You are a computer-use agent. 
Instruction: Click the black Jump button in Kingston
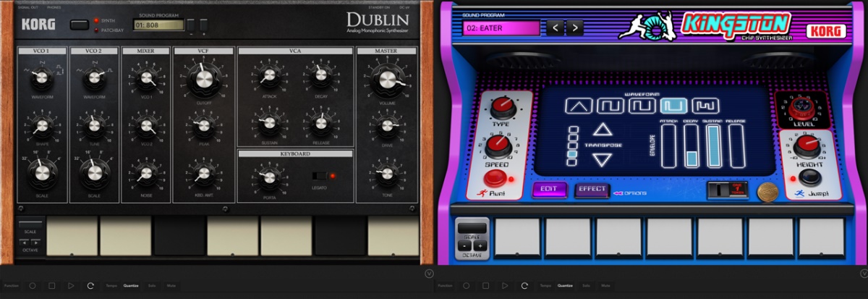click(809, 177)
